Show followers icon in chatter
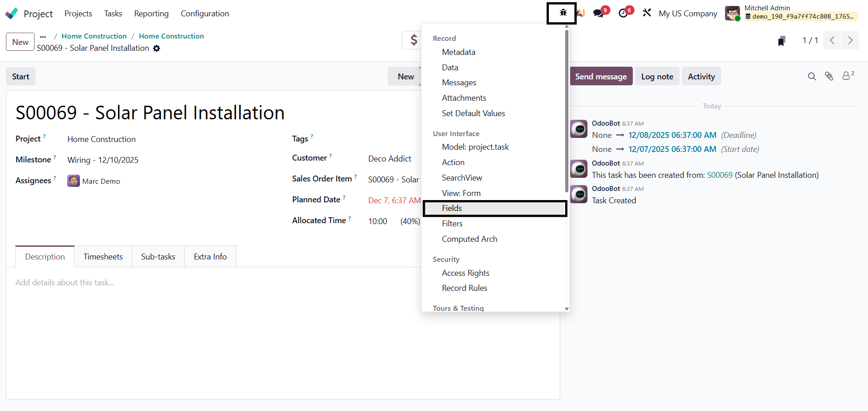This screenshot has height=411, width=868. tap(847, 76)
